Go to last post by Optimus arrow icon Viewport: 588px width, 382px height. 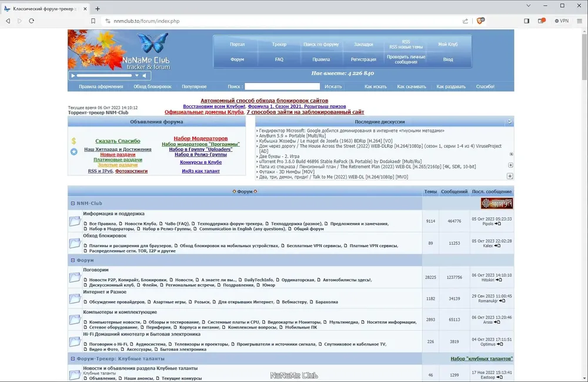tap(500, 344)
